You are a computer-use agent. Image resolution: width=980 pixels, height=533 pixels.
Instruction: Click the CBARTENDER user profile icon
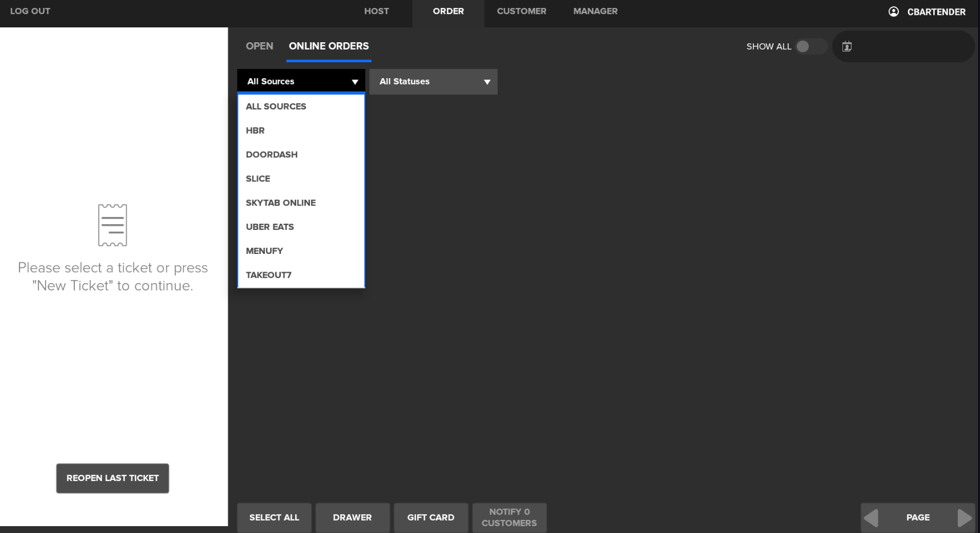coord(893,11)
